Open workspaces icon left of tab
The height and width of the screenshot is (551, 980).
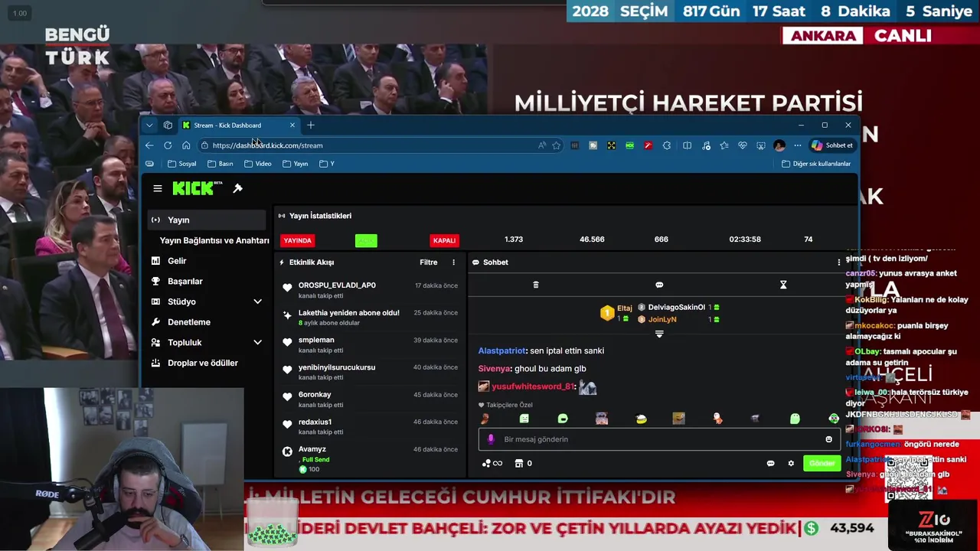[168, 126]
